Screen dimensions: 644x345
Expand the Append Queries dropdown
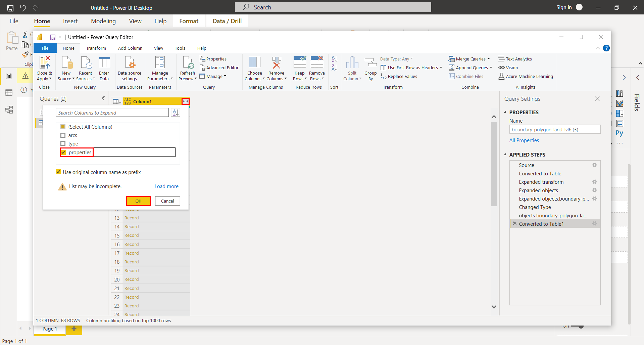coord(491,68)
